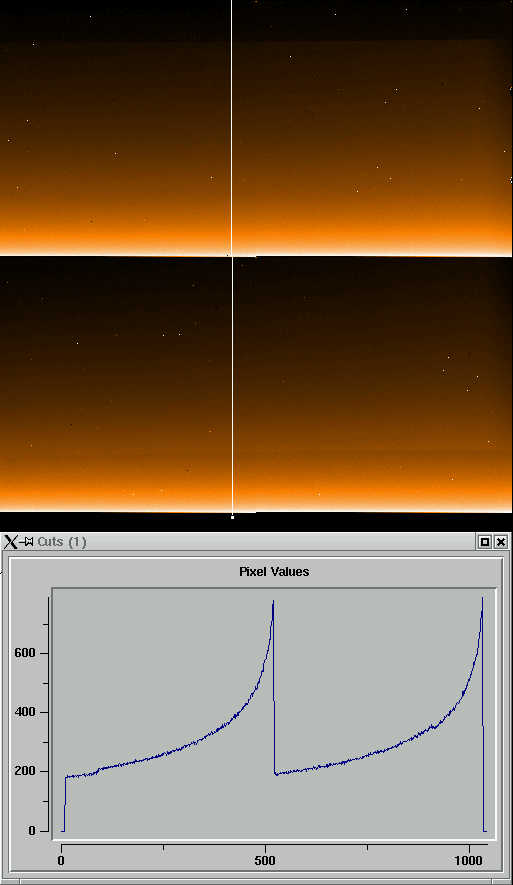Click the 0 label on the x-axis
The width and height of the screenshot is (513, 885).
tap(61, 861)
